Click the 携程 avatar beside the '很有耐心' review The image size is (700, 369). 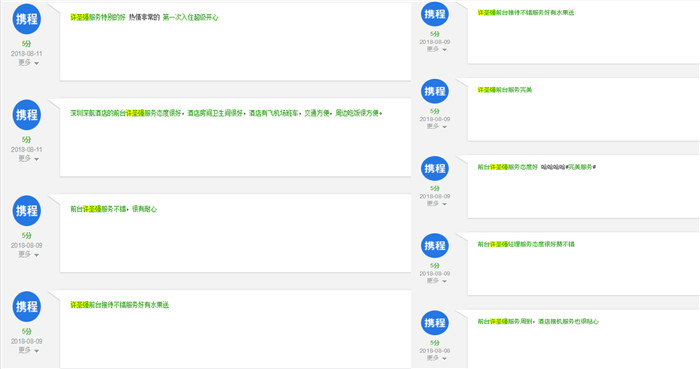click(27, 211)
